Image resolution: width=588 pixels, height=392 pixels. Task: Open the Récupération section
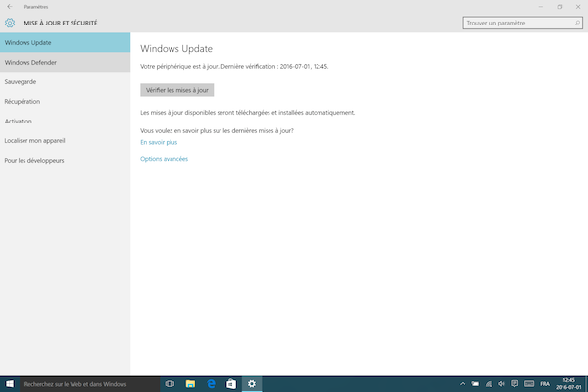(x=66, y=101)
